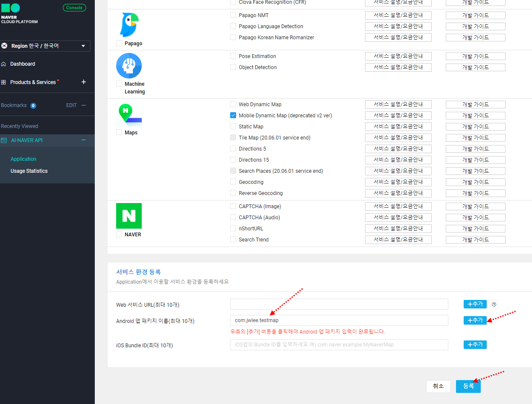The height and width of the screenshot is (404, 532).
Task: Open 개발 가이드 for CAPTCHA (Image)
Action: pos(476,206)
